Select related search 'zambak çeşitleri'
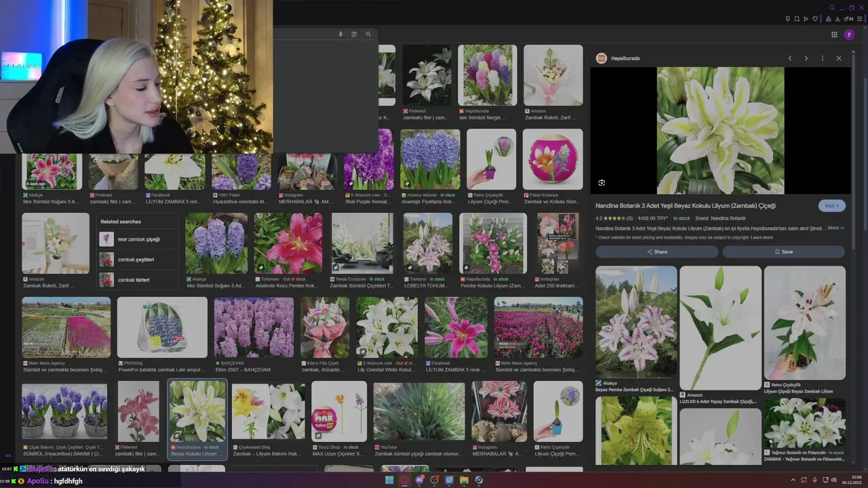The width and height of the screenshot is (868, 488). [x=138, y=260]
